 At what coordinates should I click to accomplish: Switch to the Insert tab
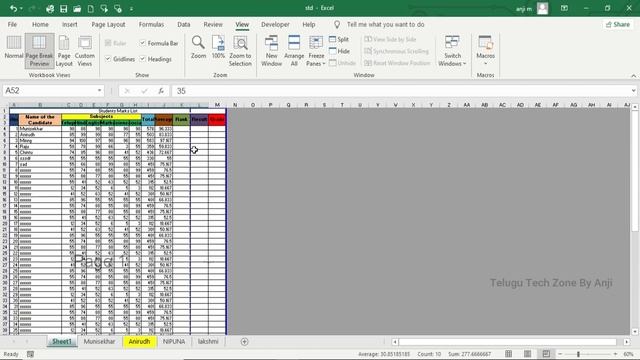[x=70, y=24]
